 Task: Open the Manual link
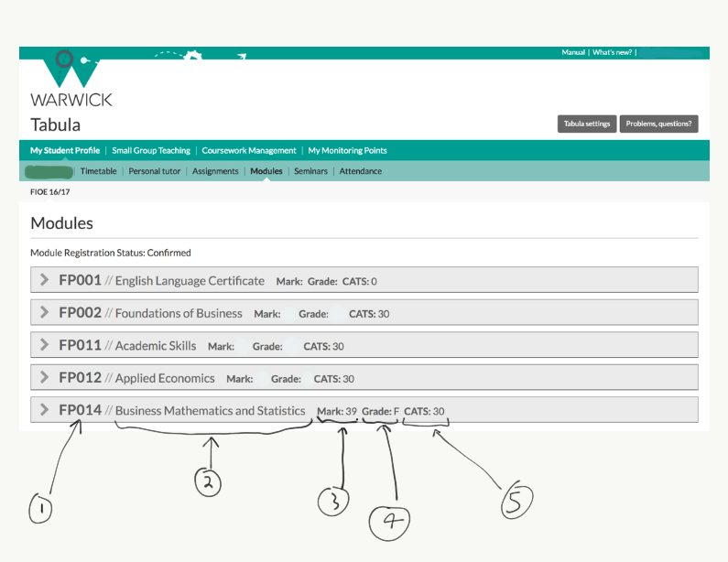click(573, 53)
